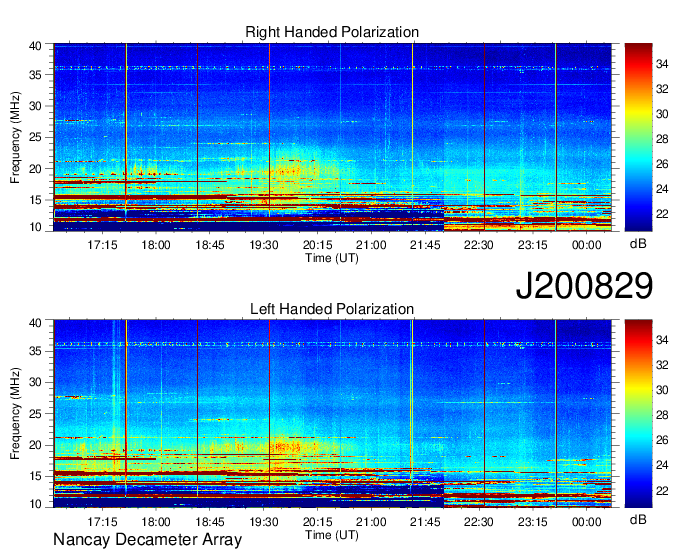Click "26" value on the upper colorbar scale

click(x=662, y=164)
